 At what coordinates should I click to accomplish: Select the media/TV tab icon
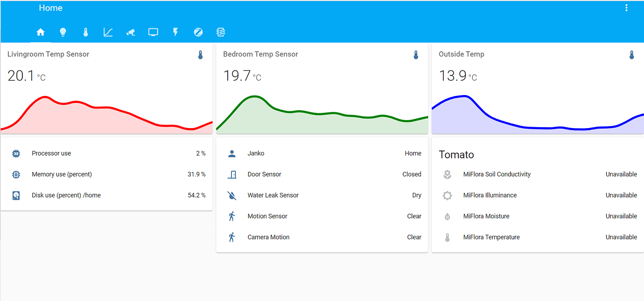153,32
